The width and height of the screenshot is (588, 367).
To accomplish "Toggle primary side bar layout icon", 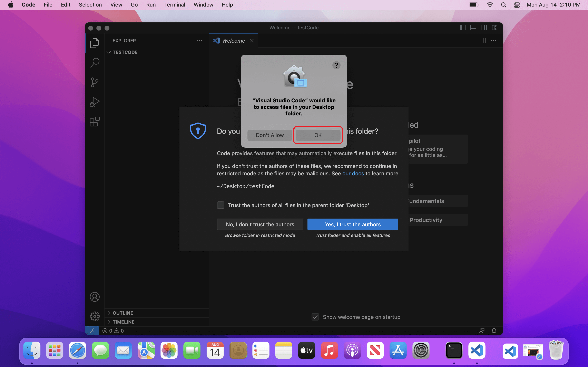I will tap(462, 28).
